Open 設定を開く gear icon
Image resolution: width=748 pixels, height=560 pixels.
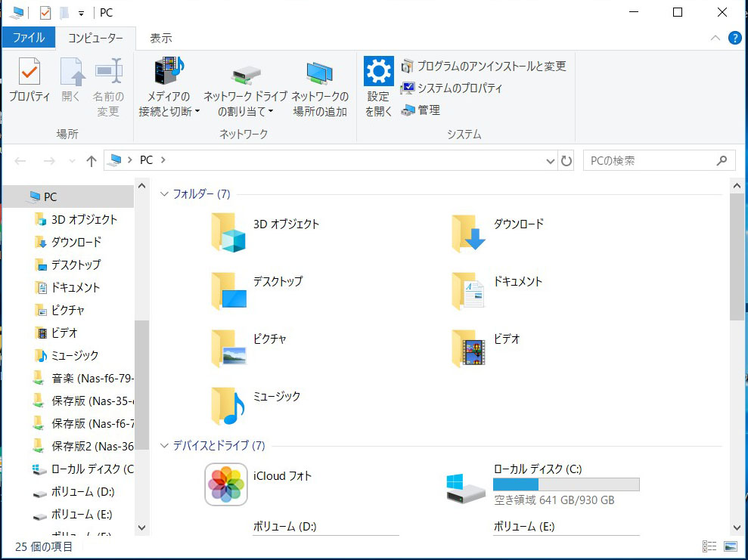[x=379, y=71]
